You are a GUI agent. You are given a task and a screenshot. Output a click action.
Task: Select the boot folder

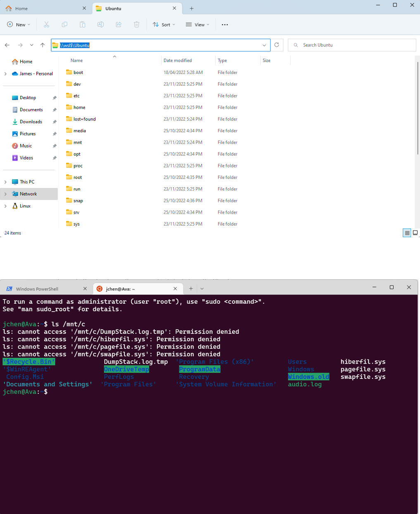tap(78, 72)
